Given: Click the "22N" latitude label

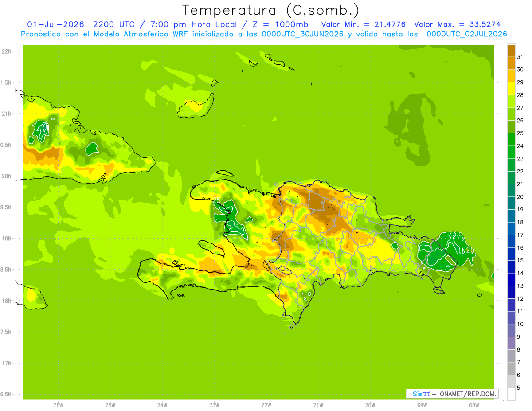Looking at the screenshot, I should pyautogui.click(x=6, y=51).
